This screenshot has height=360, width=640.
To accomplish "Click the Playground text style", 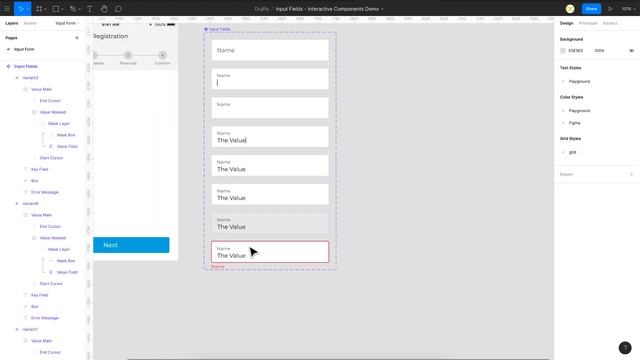I will (579, 81).
